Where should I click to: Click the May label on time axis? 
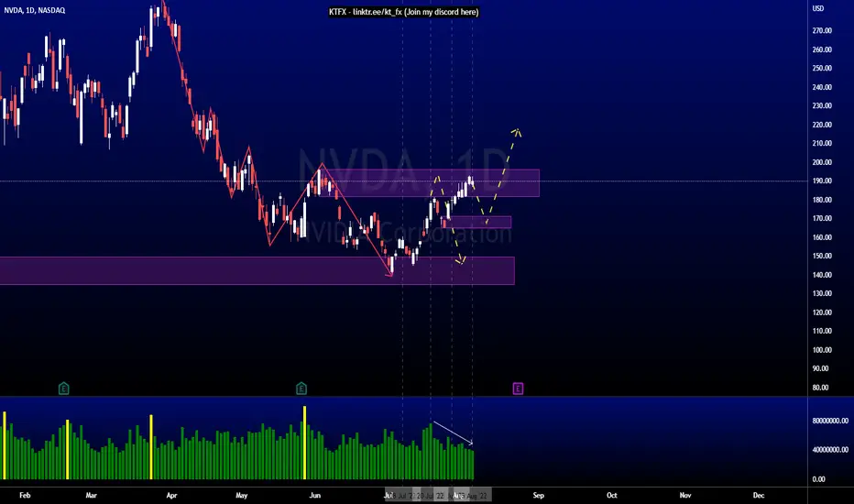[241, 495]
